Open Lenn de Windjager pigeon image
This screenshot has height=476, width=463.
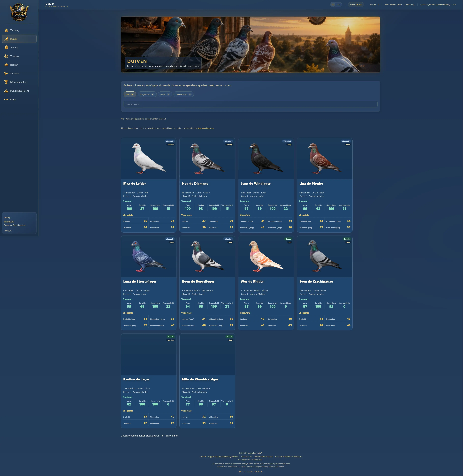pos(266,159)
